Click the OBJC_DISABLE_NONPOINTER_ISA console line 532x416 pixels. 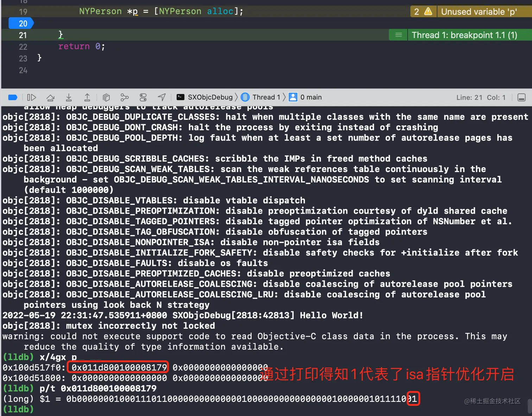coord(191,242)
